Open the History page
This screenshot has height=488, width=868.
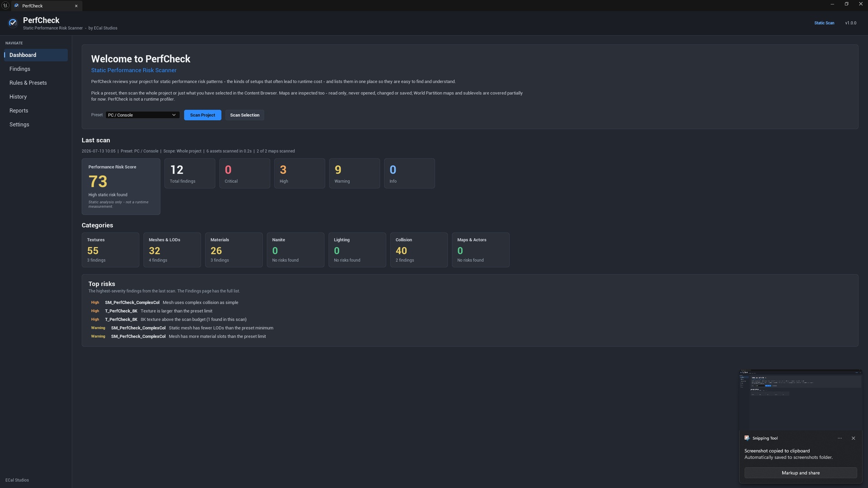tap(36, 97)
